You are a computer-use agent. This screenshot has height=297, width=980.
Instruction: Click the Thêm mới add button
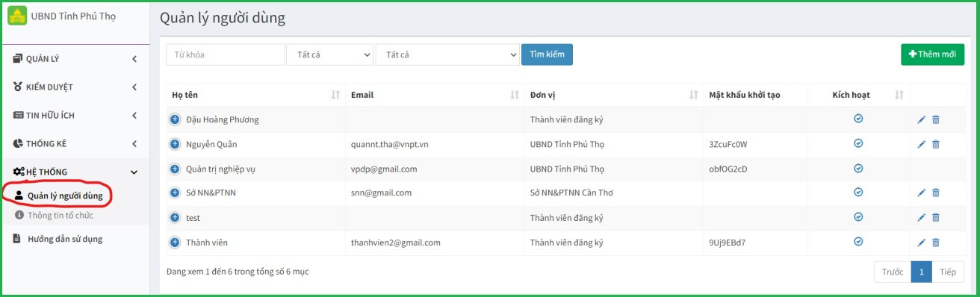click(932, 54)
